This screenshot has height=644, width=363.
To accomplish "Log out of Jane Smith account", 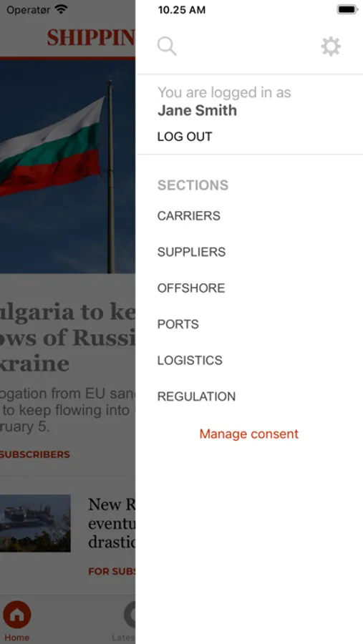I will point(185,137).
